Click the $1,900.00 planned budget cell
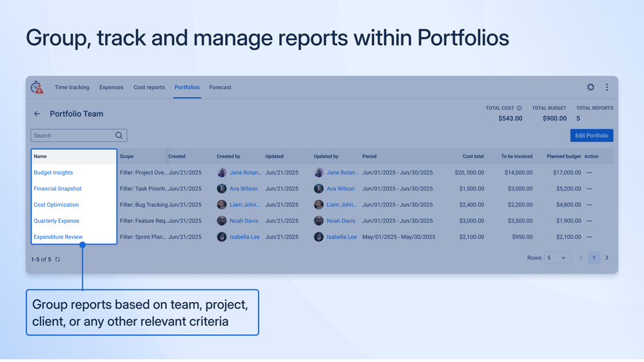 click(x=569, y=221)
